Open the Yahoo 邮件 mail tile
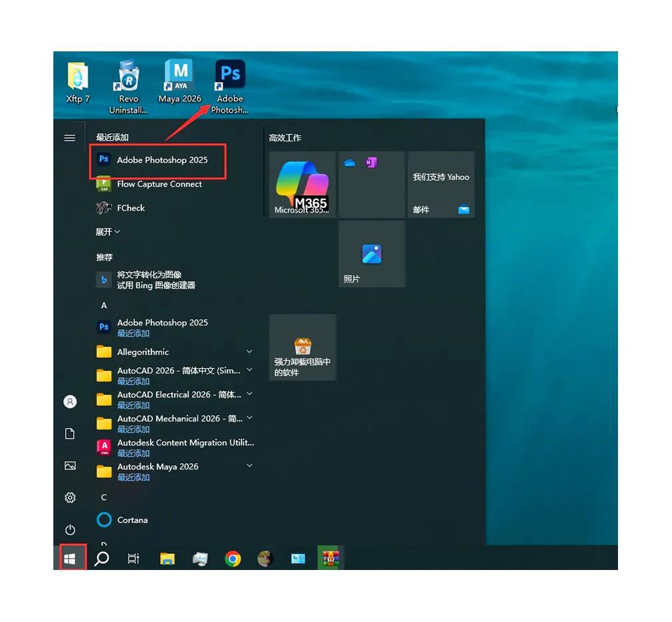The height and width of the screenshot is (622, 672). 441,185
